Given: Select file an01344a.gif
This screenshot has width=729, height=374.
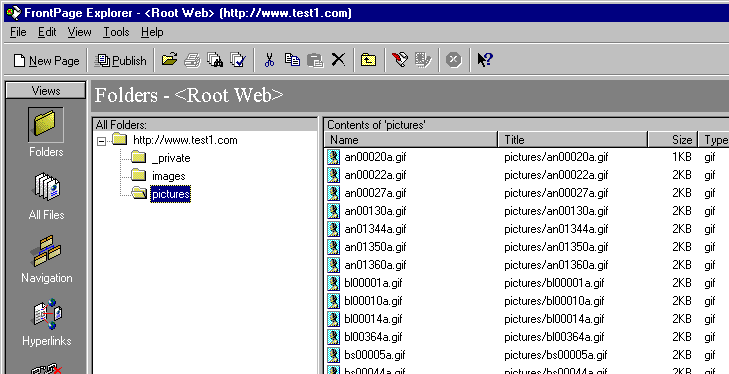Looking at the screenshot, I should [375, 229].
